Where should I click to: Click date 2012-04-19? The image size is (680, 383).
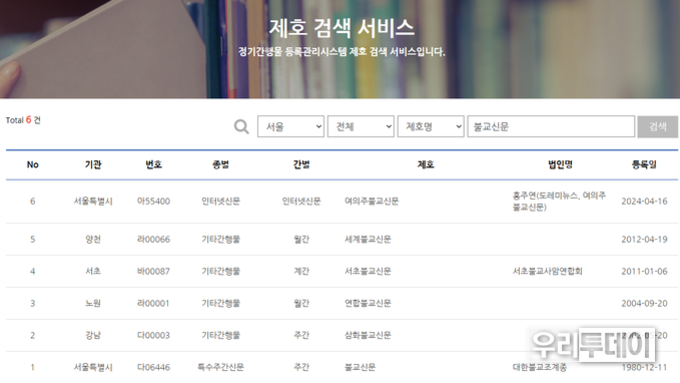(644, 239)
